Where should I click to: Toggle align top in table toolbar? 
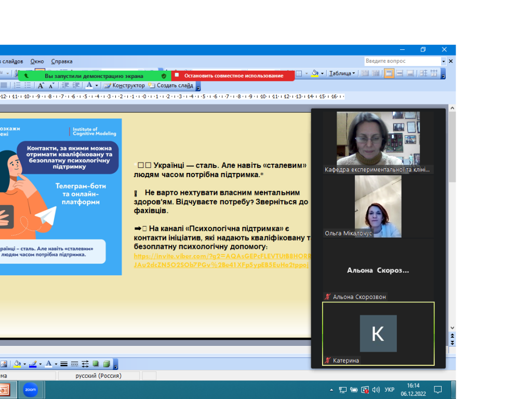coord(389,73)
